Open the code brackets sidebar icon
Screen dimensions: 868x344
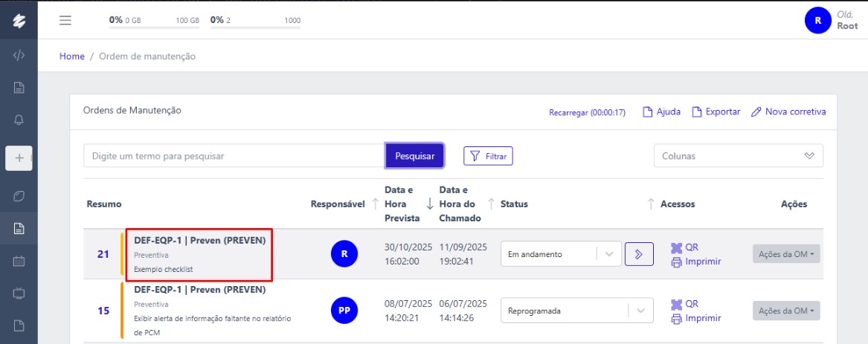(19, 55)
